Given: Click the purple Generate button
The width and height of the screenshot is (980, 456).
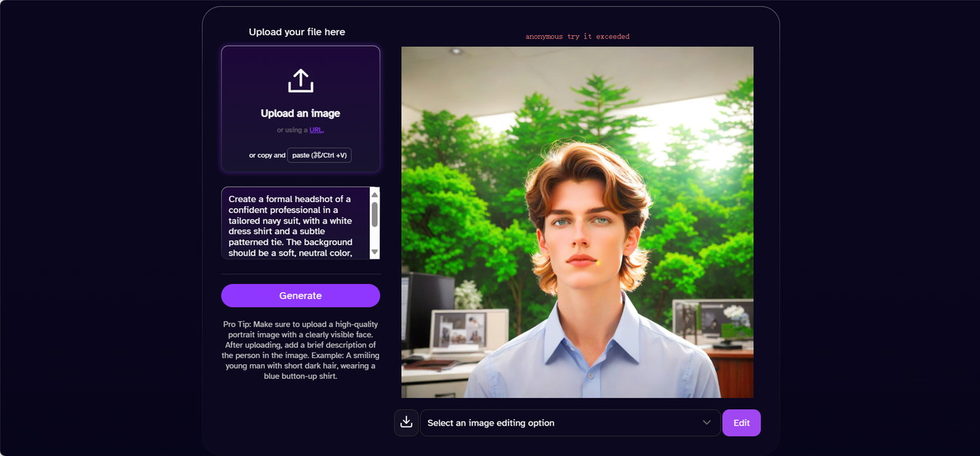Looking at the screenshot, I should 300,295.
